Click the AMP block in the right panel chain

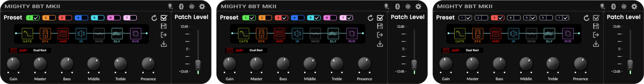click(495, 34)
